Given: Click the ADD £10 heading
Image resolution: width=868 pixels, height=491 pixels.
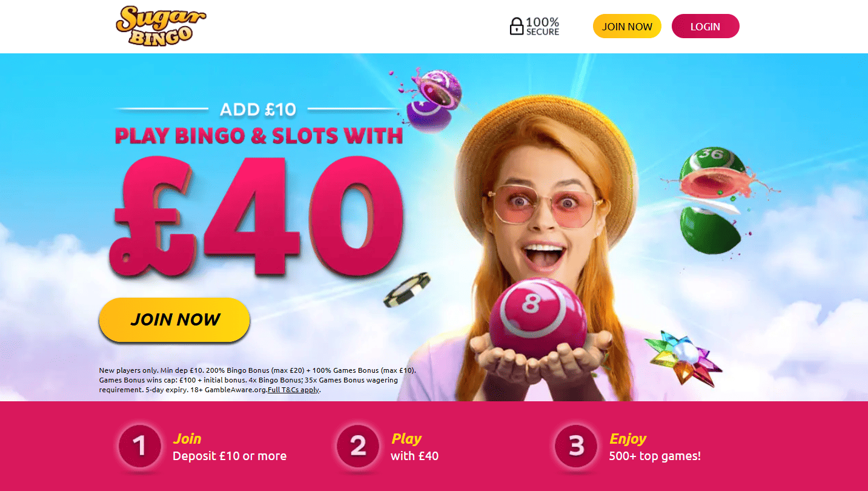Looking at the screenshot, I should (258, 109).
